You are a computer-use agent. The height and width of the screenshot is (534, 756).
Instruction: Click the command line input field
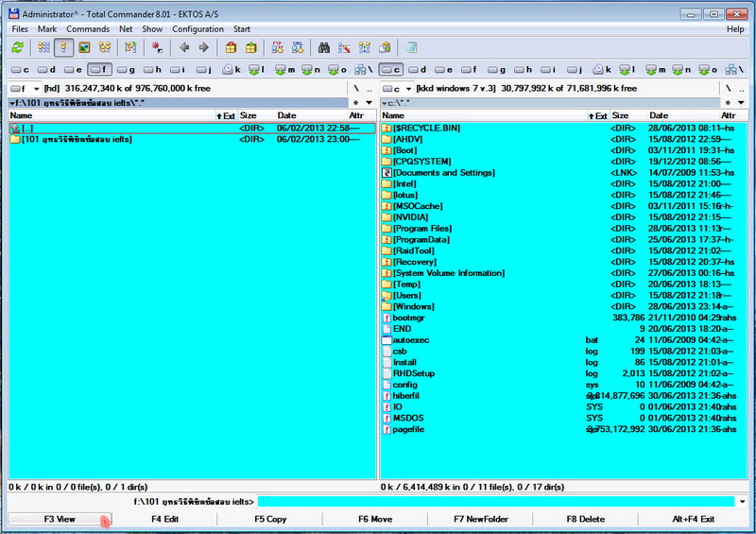(x=496, y=502)
